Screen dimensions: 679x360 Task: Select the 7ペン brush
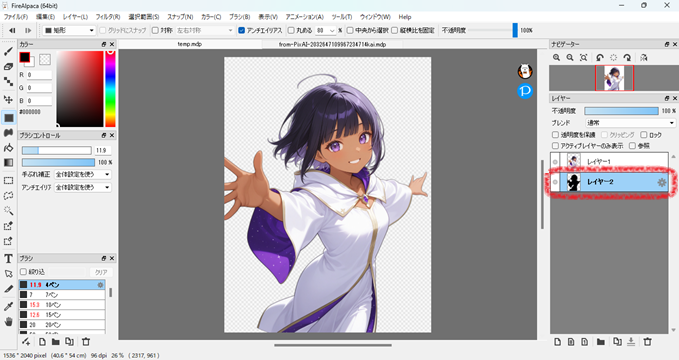62,295
